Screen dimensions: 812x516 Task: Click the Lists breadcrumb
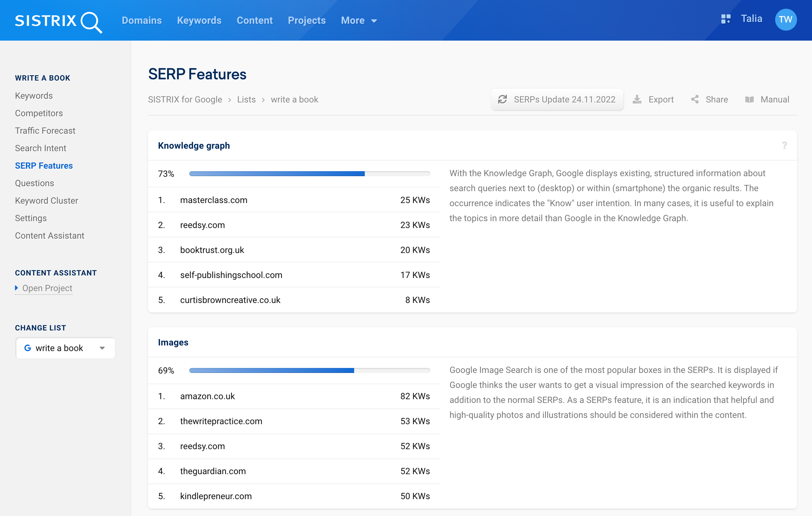click(x=246, y=100)
